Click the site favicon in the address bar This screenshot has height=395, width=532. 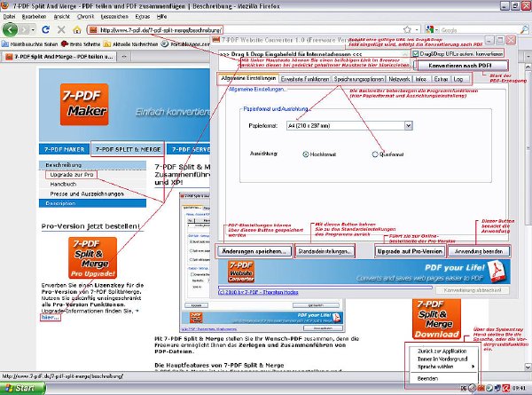(93, 30)
